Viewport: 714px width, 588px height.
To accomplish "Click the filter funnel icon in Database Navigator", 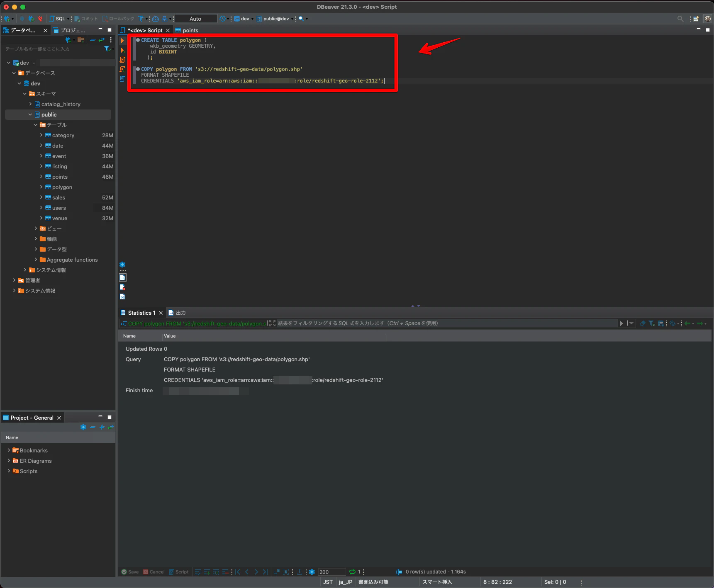I will (107, 49).
